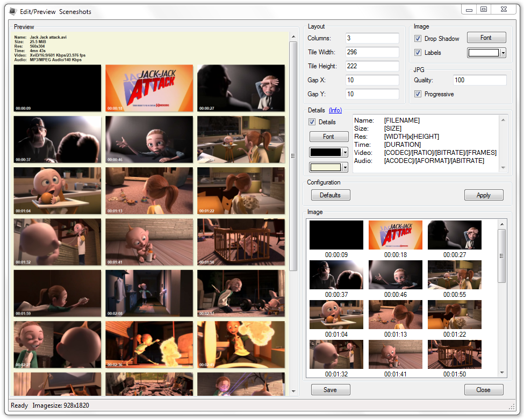This screenshot has height=420, width=524.
Task: Click the Jack Jack attack.avi file name
Action: (48, 37)
